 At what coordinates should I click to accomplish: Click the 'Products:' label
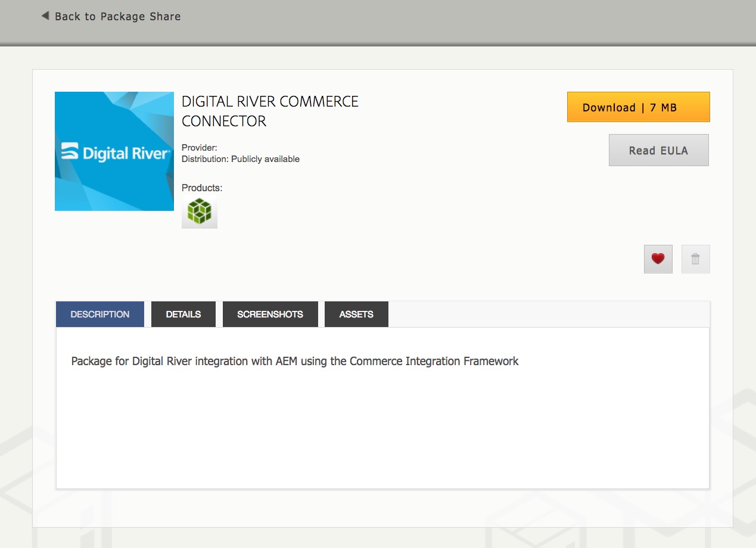tap(202, 188)
